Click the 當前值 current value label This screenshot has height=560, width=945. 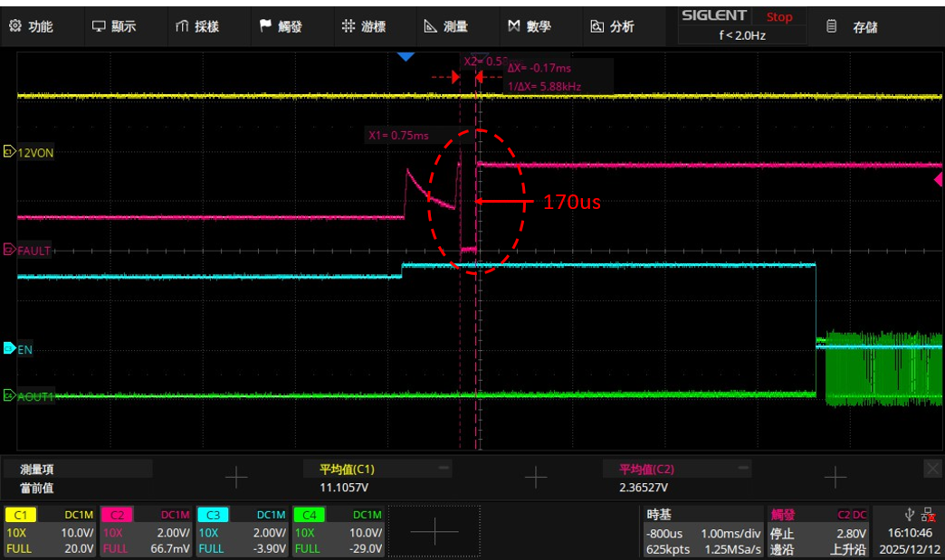pyautogui.click(x=37, y=488)
